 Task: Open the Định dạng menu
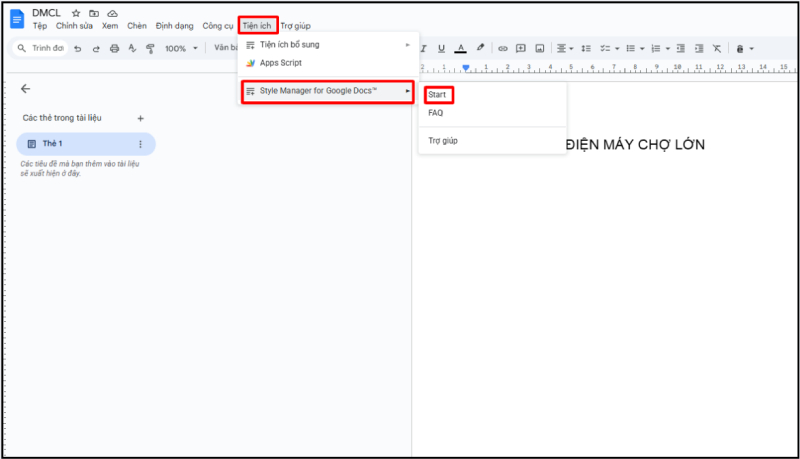pos(174,26)
